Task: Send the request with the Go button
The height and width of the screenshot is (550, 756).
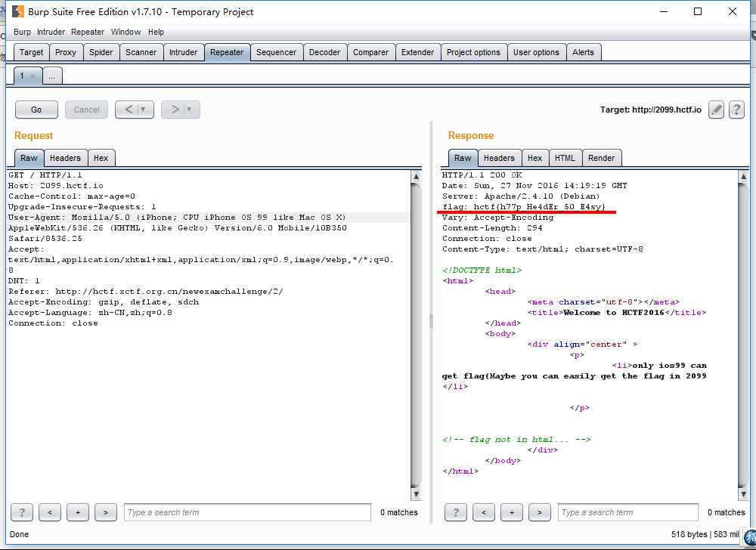Action: pyautogui.click(x=36, y=110)
